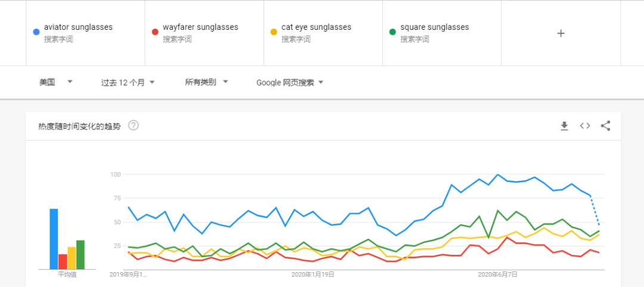
Task: Click the green dot for square sunglasses
Action: tap(392, 32)
